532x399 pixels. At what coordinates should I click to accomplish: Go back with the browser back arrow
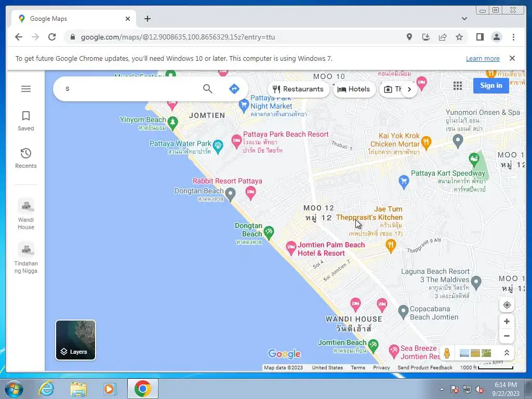[19, 37]
